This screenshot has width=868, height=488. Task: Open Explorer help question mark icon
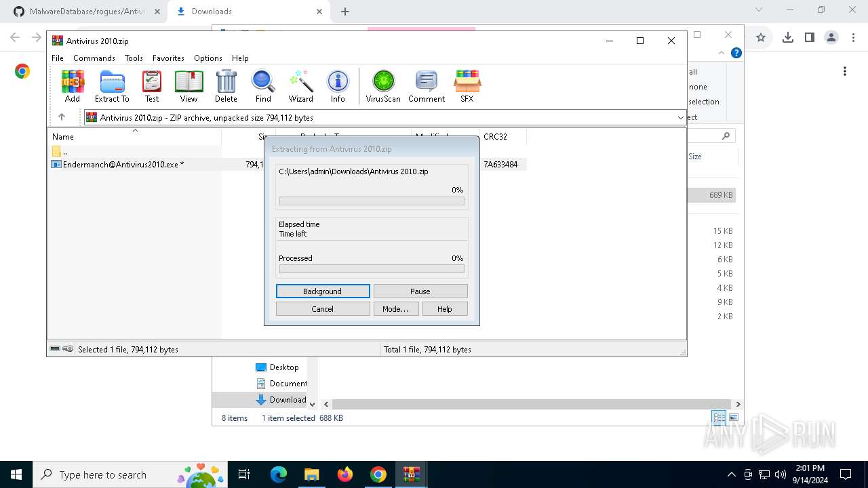[x=736, y=53]
